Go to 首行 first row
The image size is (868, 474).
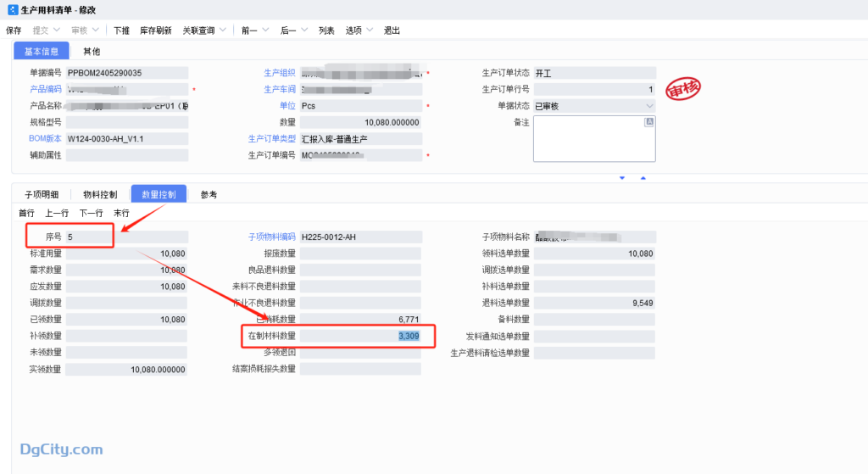click(x=26, y=213)
